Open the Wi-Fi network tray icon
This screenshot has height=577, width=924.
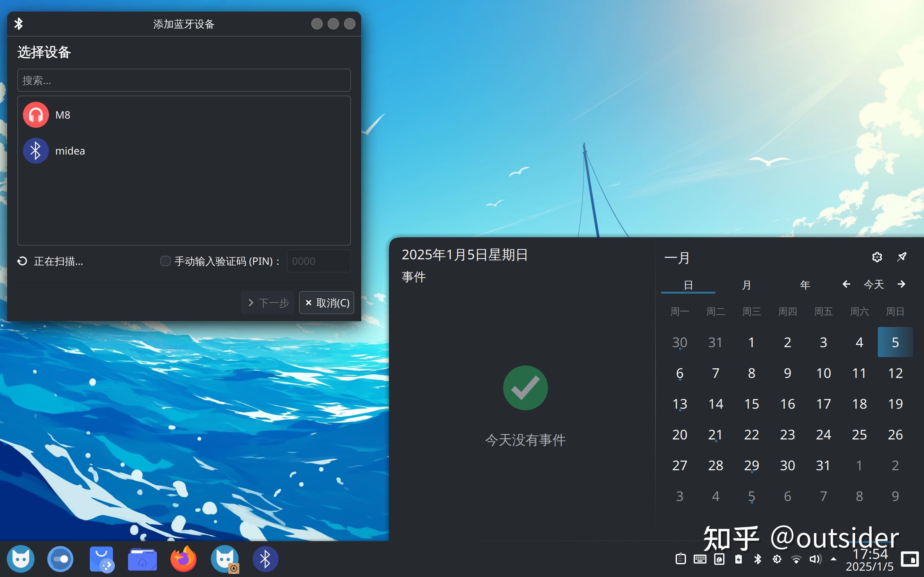[x=796, y=558]
